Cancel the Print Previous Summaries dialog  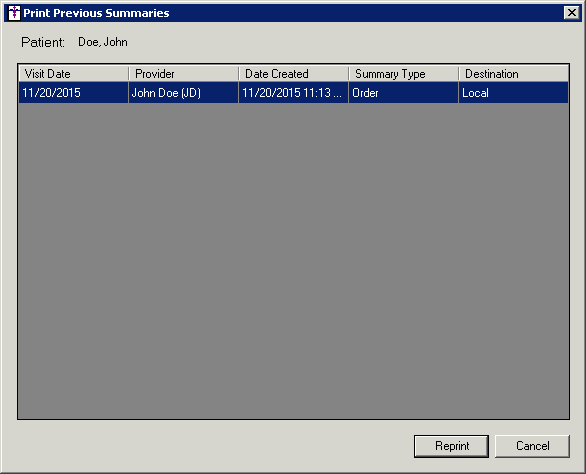[x=532, y=446]
